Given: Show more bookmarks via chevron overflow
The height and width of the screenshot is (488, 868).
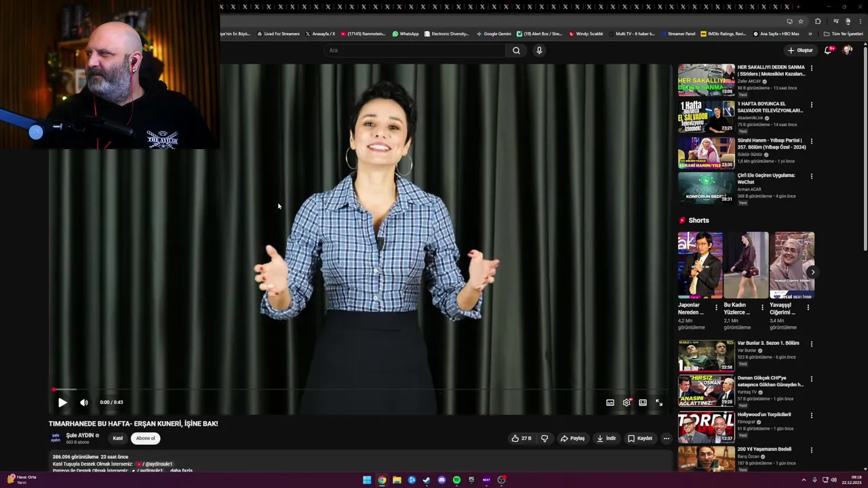Looking at the screenshot, I should pyautogui.click(x=810, y=34).
